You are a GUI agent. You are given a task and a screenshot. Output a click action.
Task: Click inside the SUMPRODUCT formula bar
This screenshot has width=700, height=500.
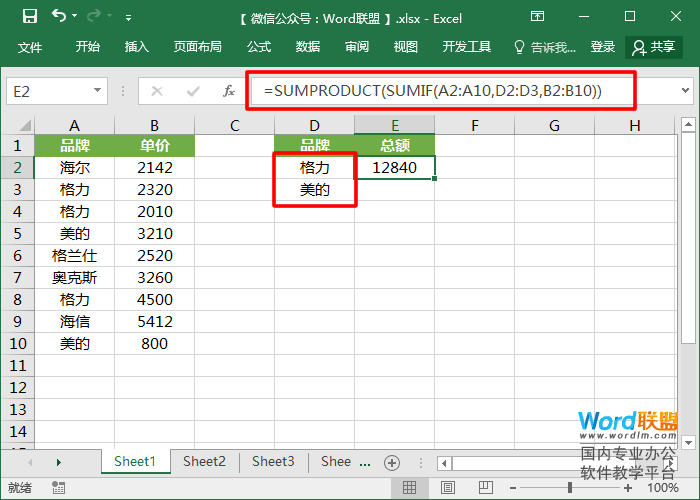point(441,91)
